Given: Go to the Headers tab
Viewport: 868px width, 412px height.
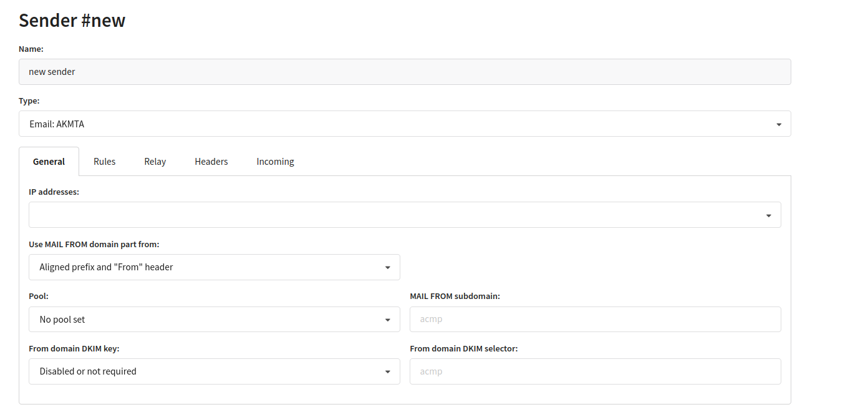Looking at the screenshot, I should [x=211, y=162].
